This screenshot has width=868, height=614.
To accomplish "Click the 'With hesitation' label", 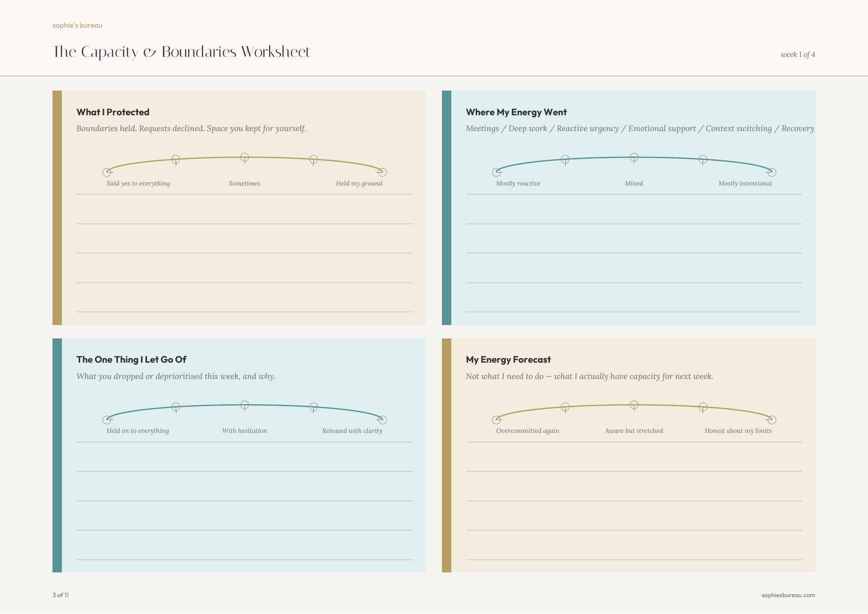I will [244, 431].
